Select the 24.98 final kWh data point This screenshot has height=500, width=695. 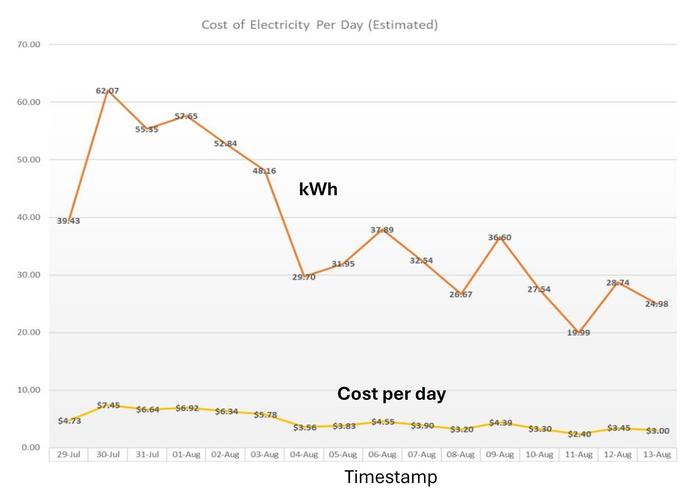pos(657,303)
